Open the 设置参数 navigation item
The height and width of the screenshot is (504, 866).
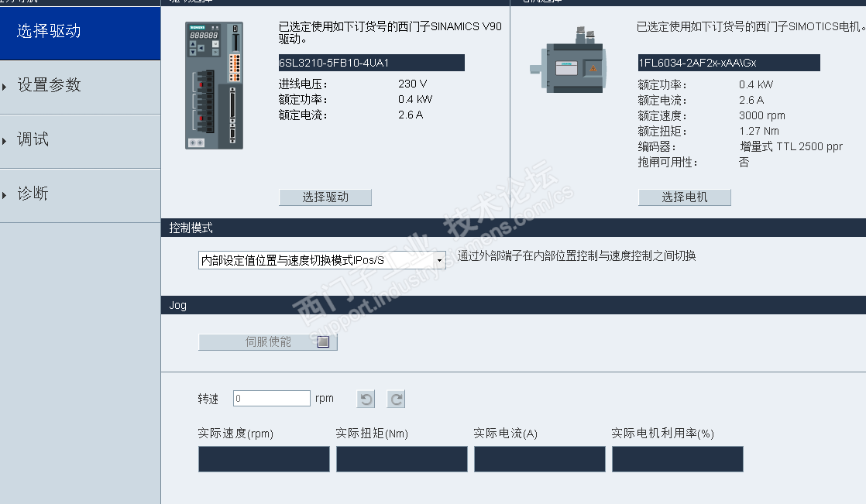pyautogui.click(x=80, y=86)
